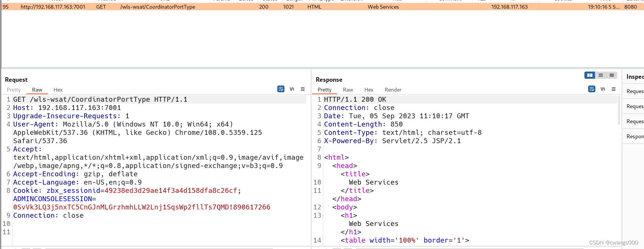
Task: Toggle non-printable characters in Request panel
Action: coord(292,89)
